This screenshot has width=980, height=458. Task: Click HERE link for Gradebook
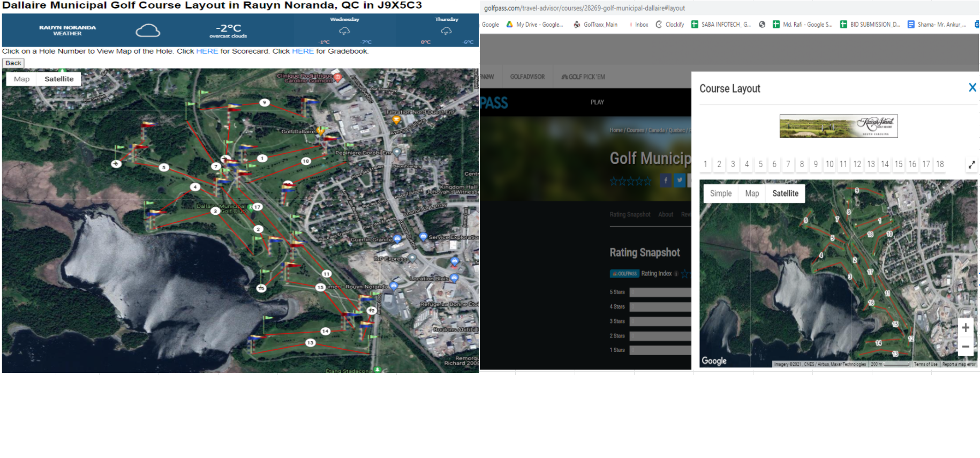[x=303, y=51]
